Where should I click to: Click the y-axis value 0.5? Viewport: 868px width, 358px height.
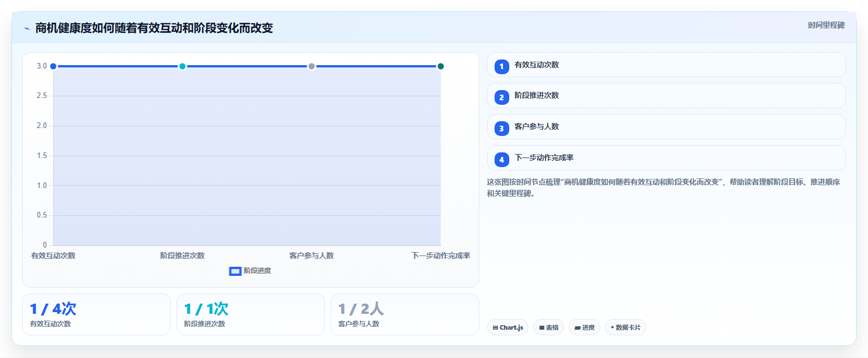pyautogui.click(x=42, y=215)
